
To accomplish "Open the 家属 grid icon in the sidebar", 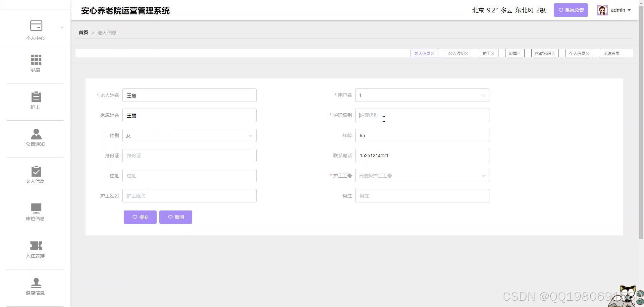I will [x=36, y=60].
